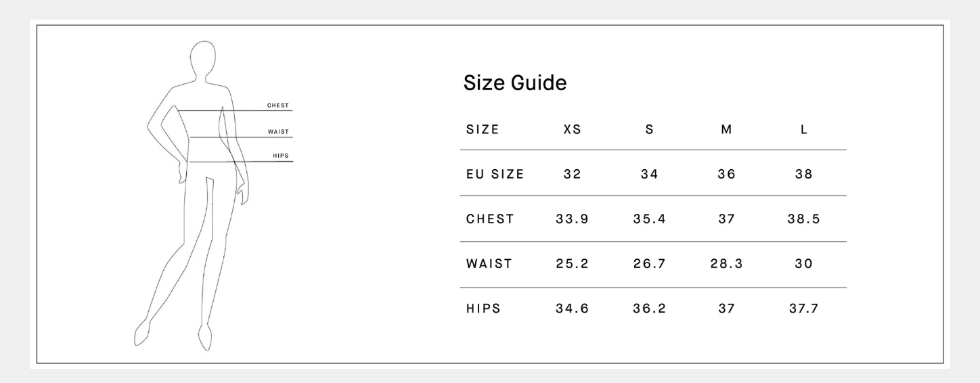Screen dimensions: 980x383
Task: Click the EU SIZE row label
Action: [495, 174]
